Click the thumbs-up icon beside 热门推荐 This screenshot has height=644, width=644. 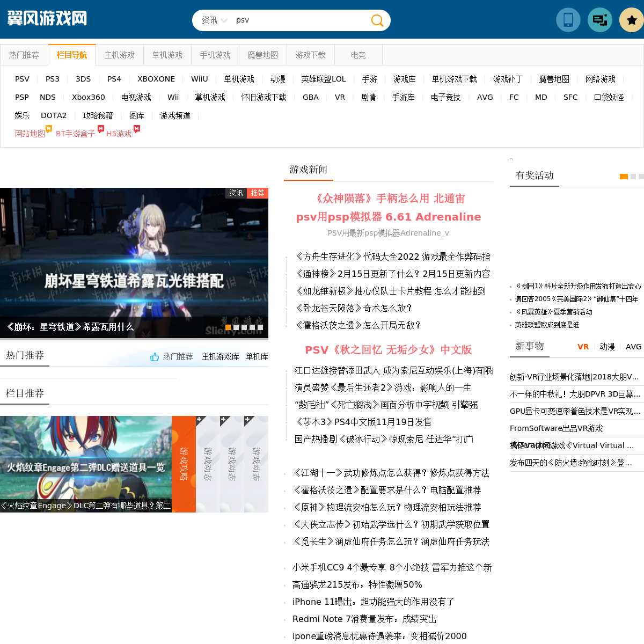click(155, 357)
